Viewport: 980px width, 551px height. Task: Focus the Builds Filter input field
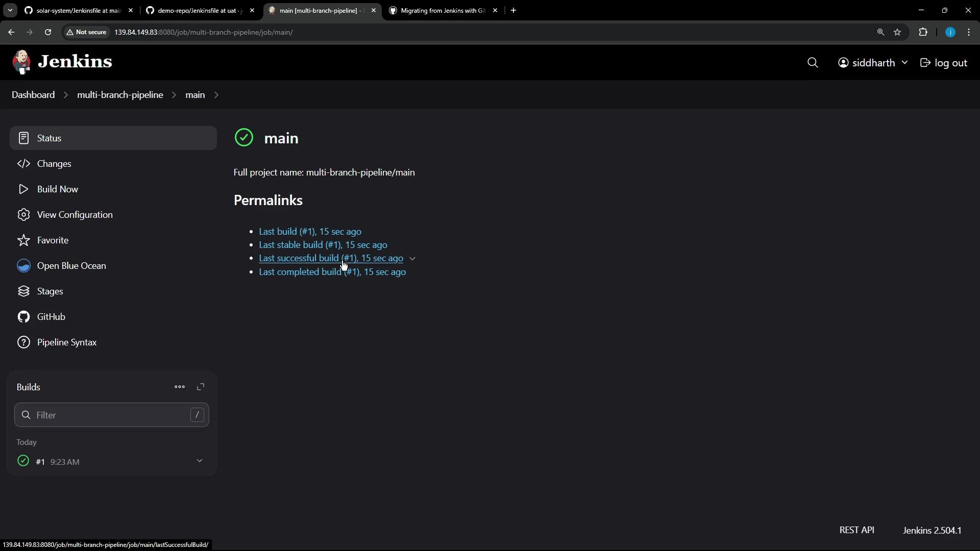coord(112,415)
